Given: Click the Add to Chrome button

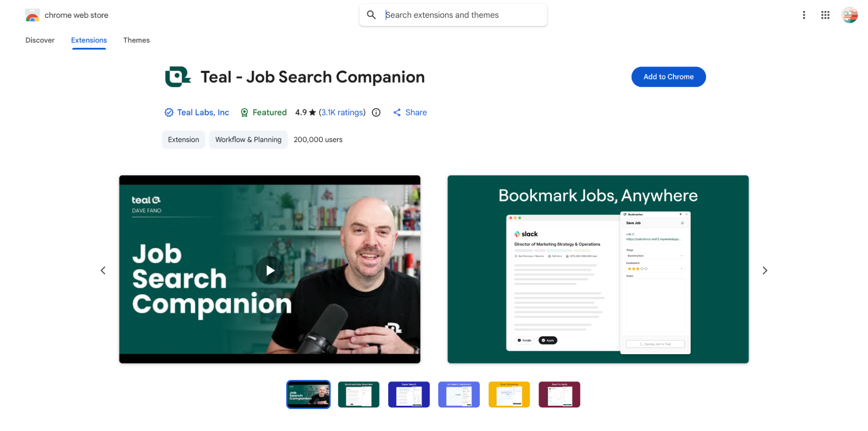Looking at the screenshot, I should [668, 77].
